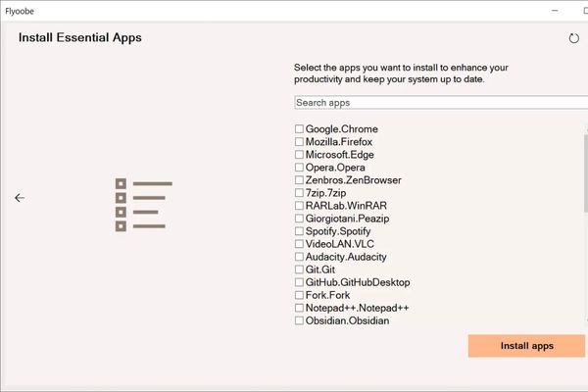Check the Zenbros.ZenBrowser box
Screen dimensions: 588x392
tap(300, 180)
